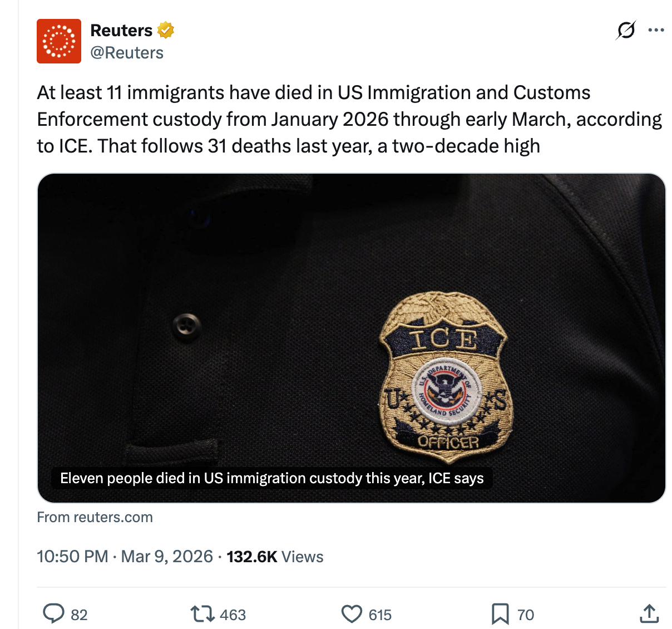
Task: Click the @Reuters handle
Action: point(127,53)
